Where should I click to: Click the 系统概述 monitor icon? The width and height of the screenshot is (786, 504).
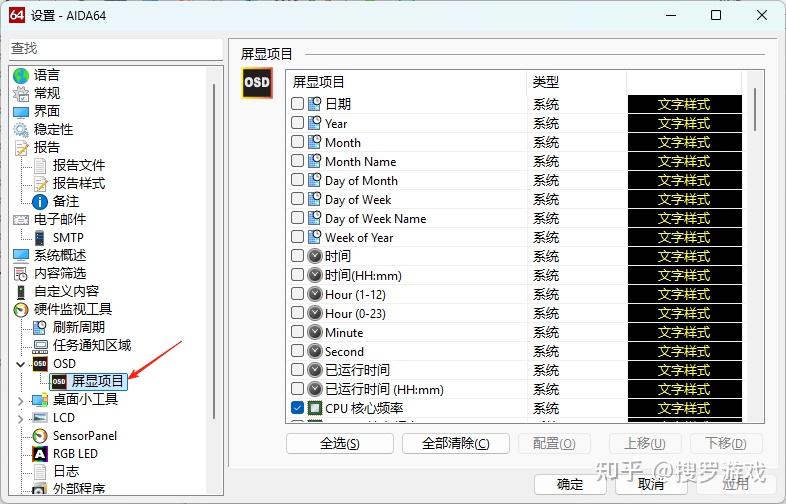pyautogui.click(x=21, y=256)
